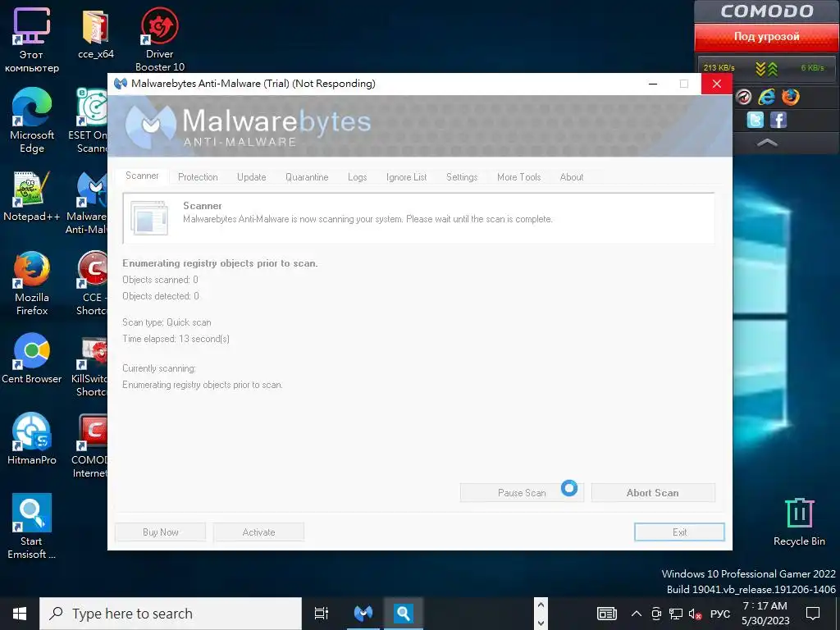The width and height of the screenshot is (840, 630).
Task: Click the РУС language indicator
Action: click(x=720, y=614)
